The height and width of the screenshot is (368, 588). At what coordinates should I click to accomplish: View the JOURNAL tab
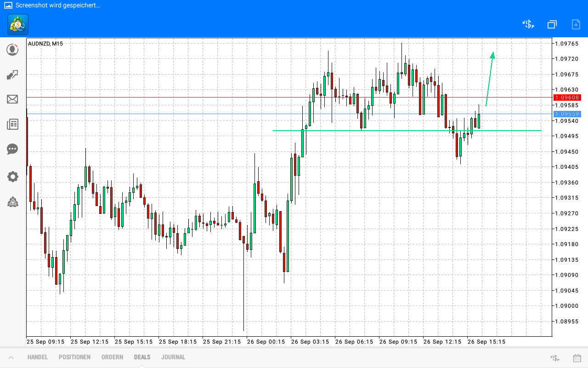pyautogui.click(x=173, y=357)
